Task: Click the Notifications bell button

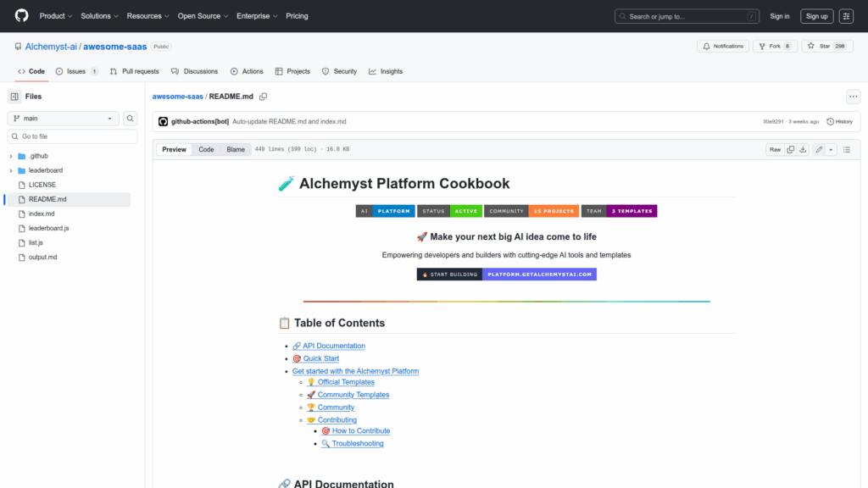Action: pyautogui.click(x=723, y=47)
